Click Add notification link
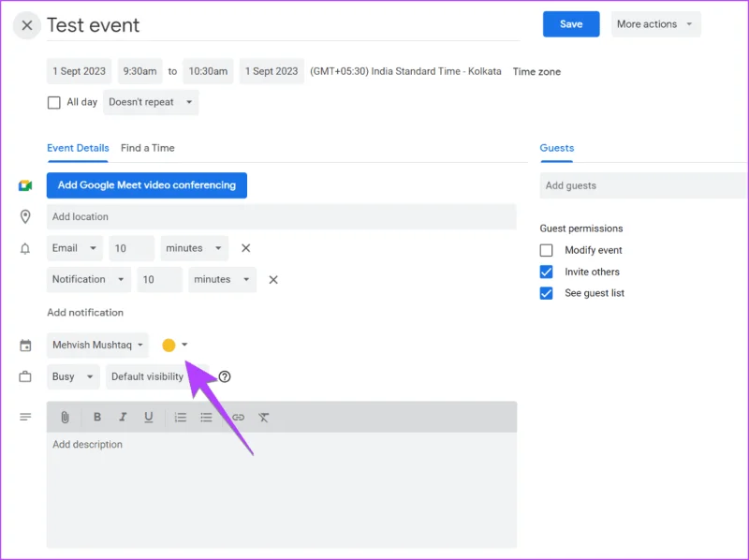 tap(85, 313)
